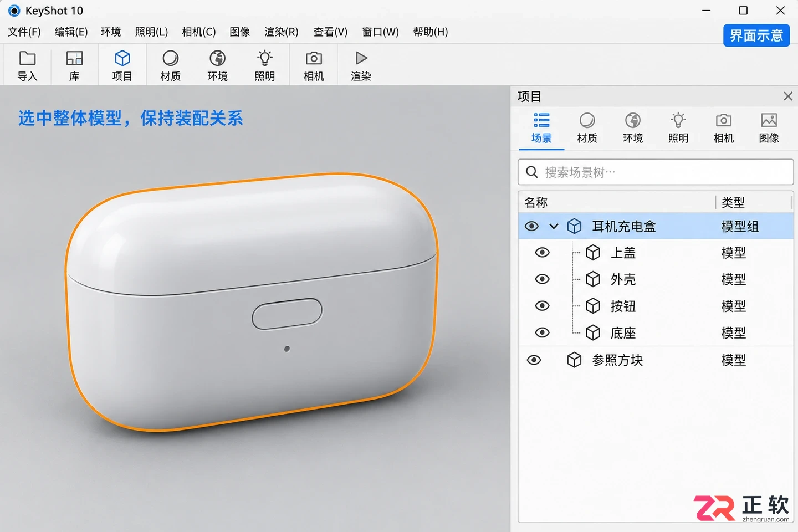The image size is (798, 532).
Task: Switch to the 场景 tab in project panel
Action: pos(541,128)
